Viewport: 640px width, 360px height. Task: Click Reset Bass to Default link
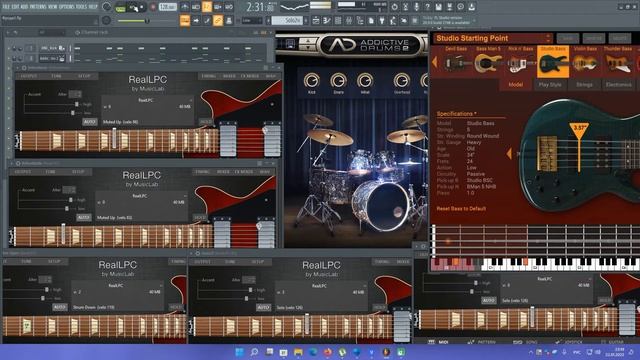461,209
